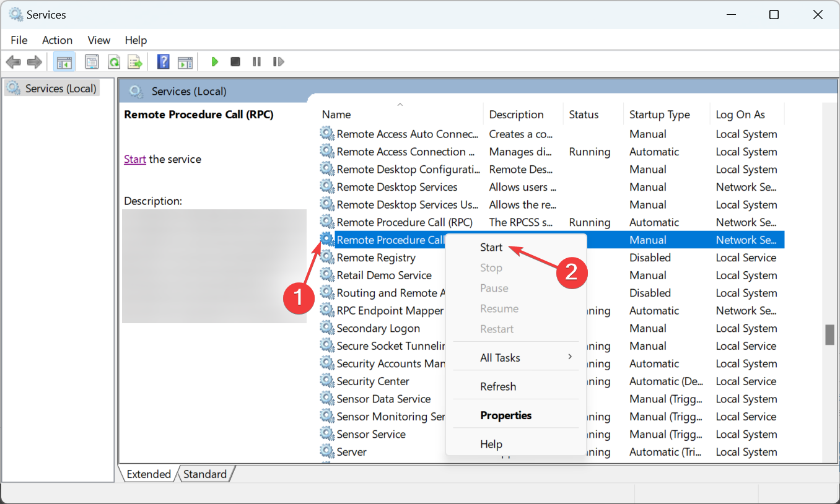This screenshot has width=840, height=504.
Task: Switch to the Extended tab
Action: [149, 474]
